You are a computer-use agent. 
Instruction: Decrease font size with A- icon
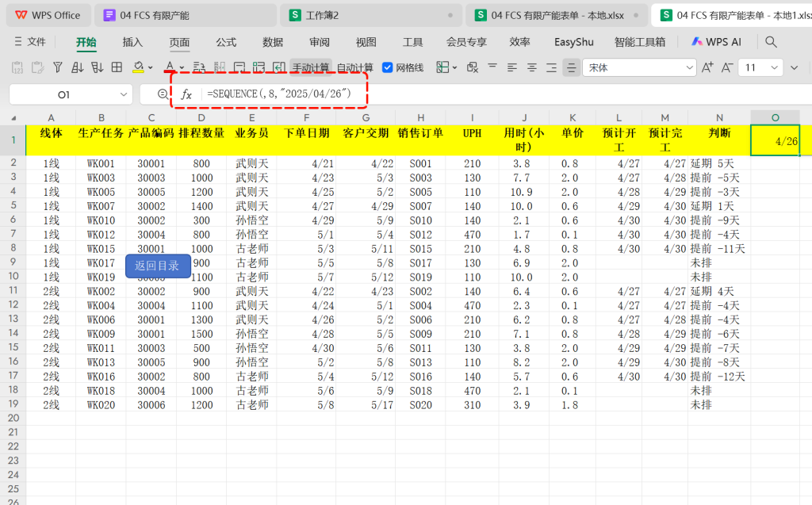point(726,67)
